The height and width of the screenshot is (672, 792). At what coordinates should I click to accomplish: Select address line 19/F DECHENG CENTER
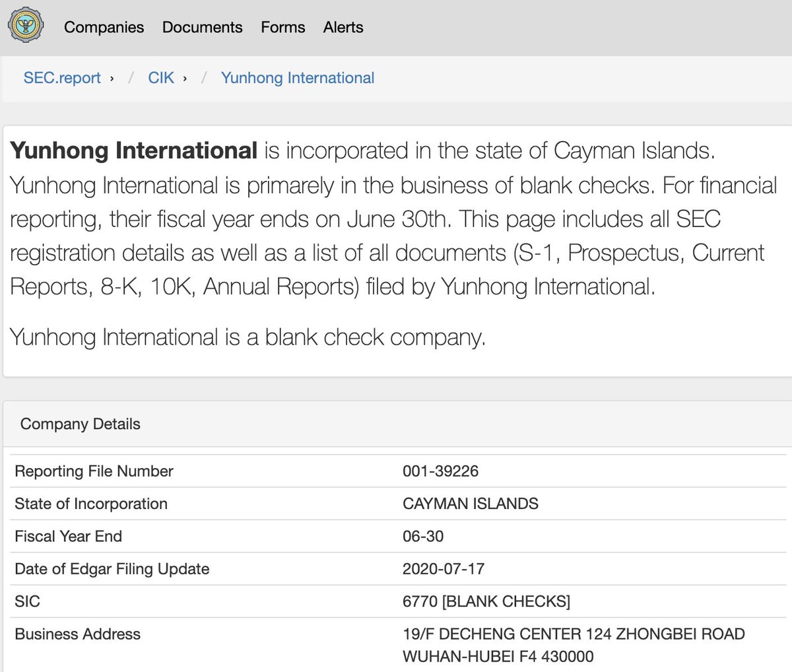pos(574,634)
